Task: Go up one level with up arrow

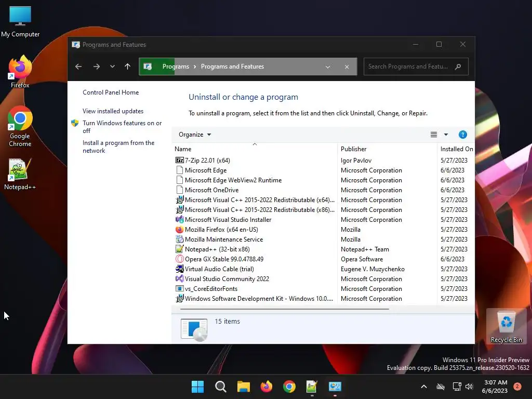Action: 128,66
